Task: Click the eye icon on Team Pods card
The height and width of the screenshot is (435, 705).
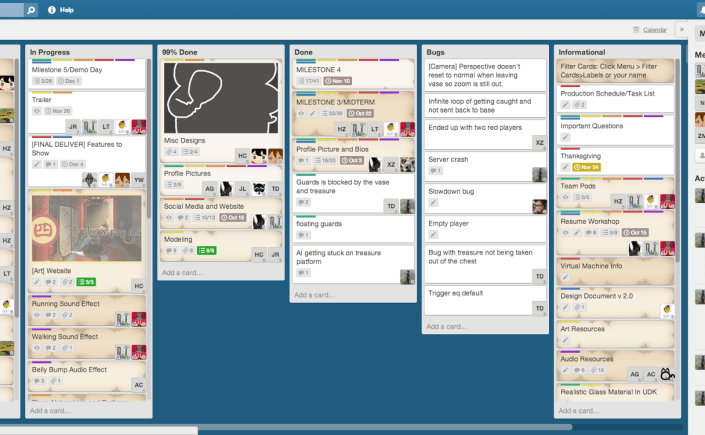Action: pos(564,197)
